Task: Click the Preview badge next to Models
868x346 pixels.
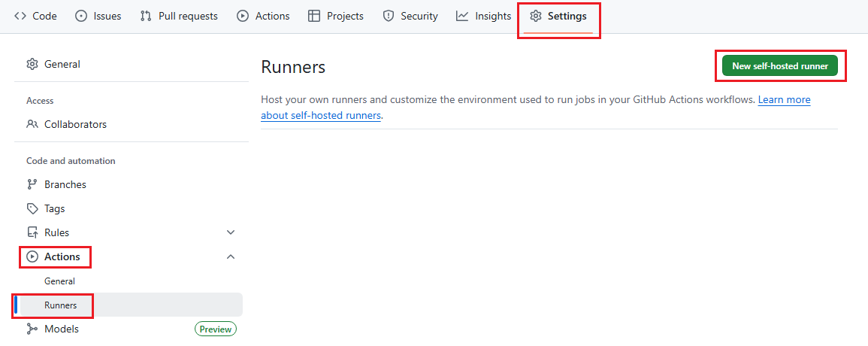Action: [216, 329]
